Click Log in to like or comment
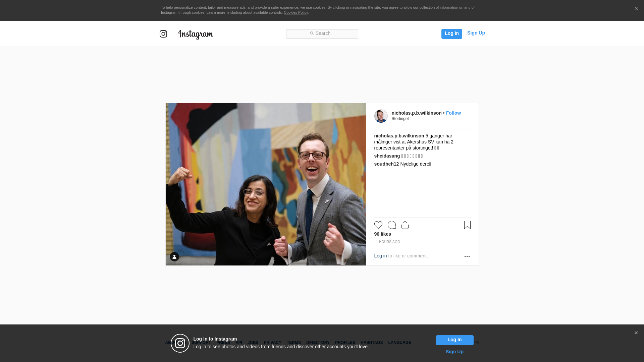This screenshot has width=644, height=362. click(x=380, y=256)
